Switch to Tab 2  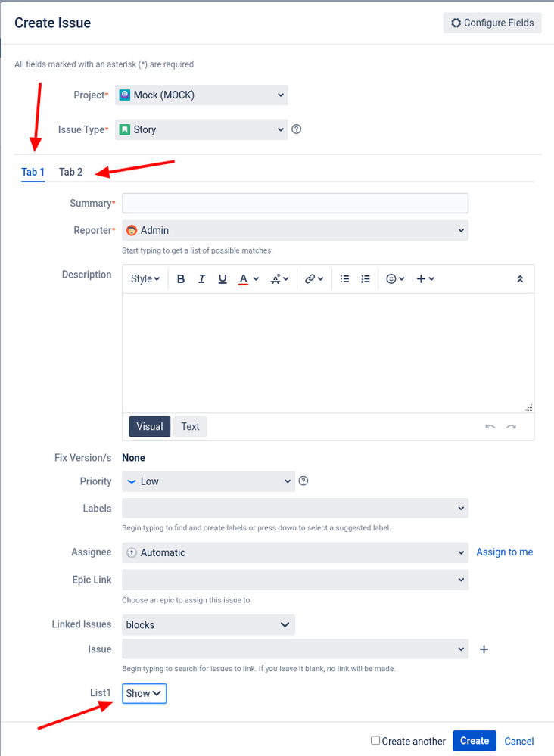71,172
